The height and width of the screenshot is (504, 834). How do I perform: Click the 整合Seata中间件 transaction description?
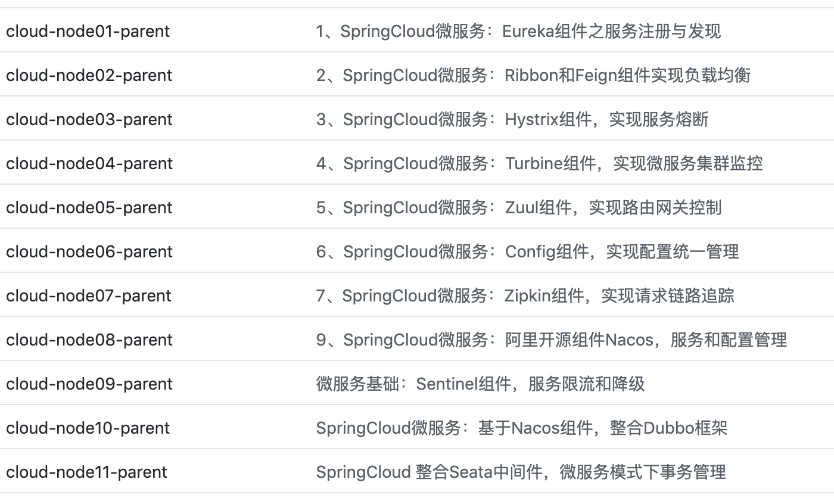[x=521, y=472]
